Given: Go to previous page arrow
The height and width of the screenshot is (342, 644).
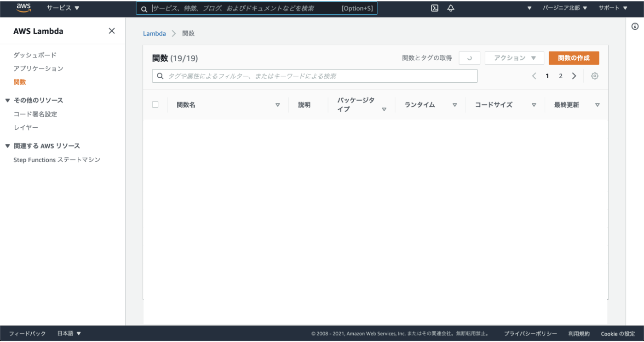Looking at the screenshot, I should point(534,76).
